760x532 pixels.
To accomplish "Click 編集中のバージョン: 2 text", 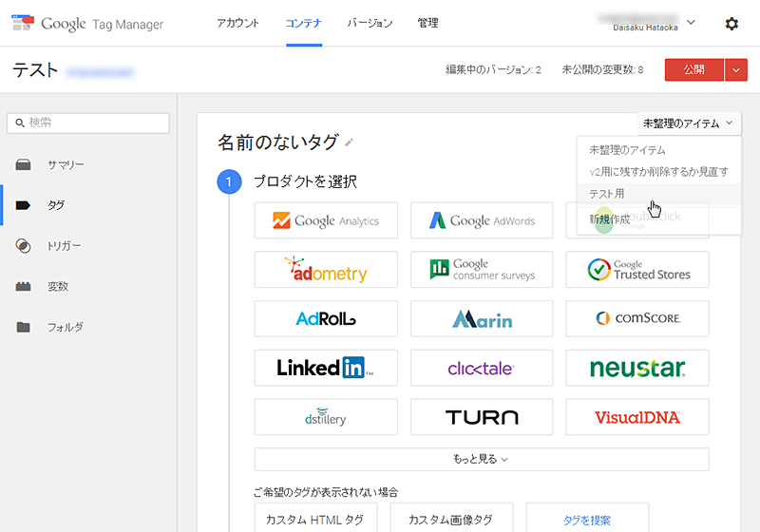I will [493, 69].
